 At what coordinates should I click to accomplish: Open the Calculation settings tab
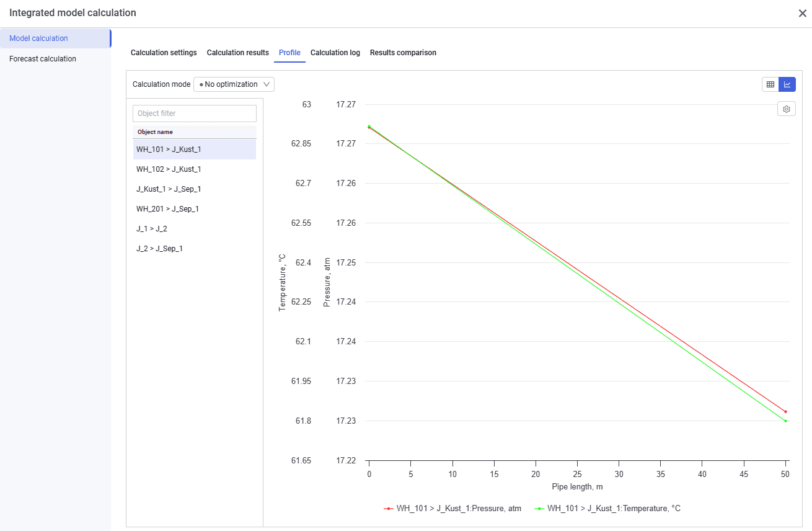tap(164, 53)
